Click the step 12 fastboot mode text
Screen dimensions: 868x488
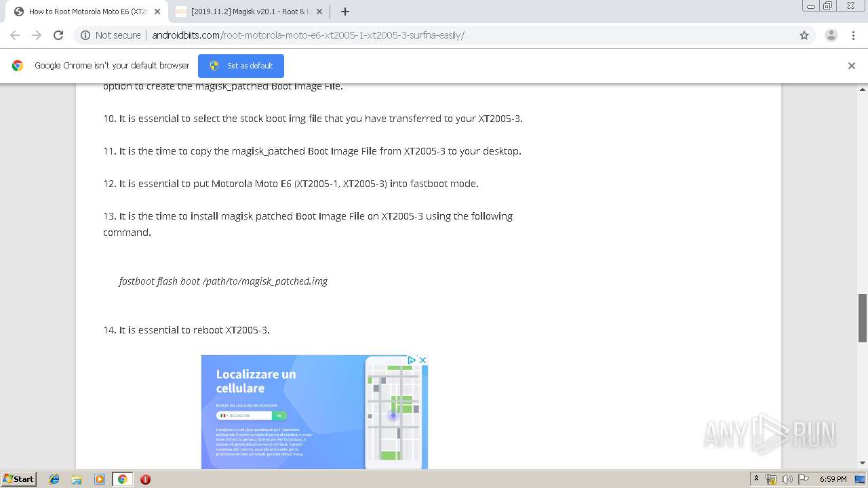tap(291, 184)
